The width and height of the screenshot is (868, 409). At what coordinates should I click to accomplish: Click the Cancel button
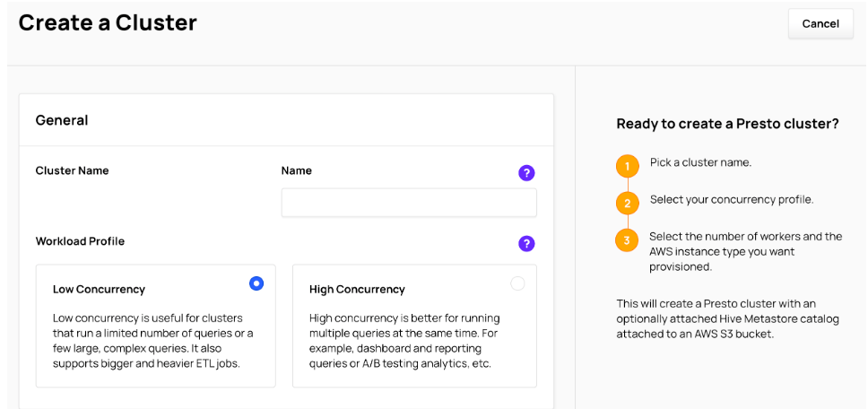coord(820,24)
